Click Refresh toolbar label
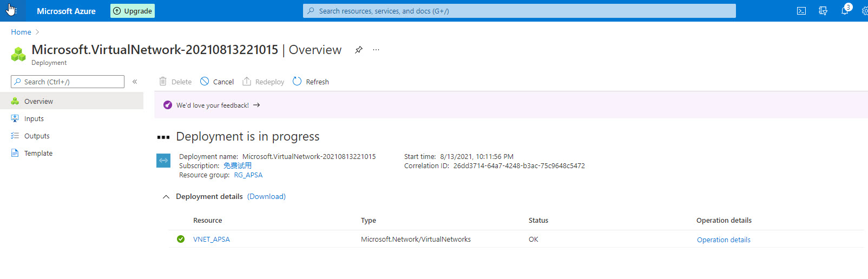Screen dimensions: 868x279 (x=317, y=82)
